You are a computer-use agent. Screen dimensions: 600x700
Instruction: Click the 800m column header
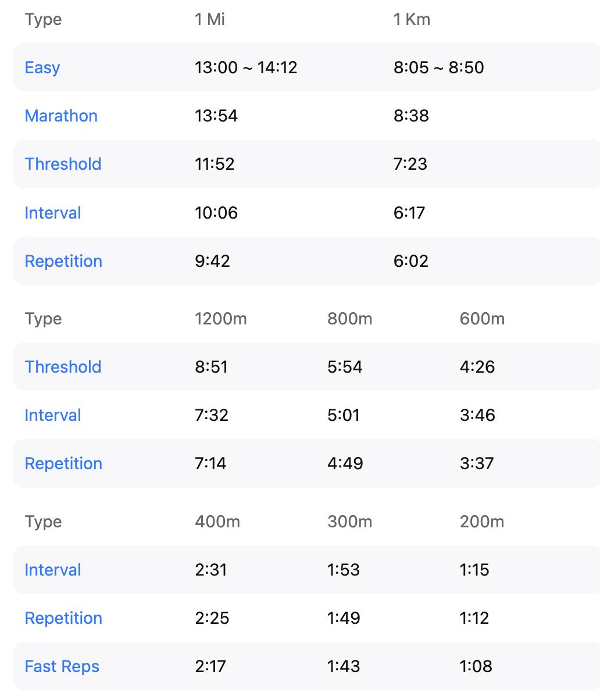[349, 319]
